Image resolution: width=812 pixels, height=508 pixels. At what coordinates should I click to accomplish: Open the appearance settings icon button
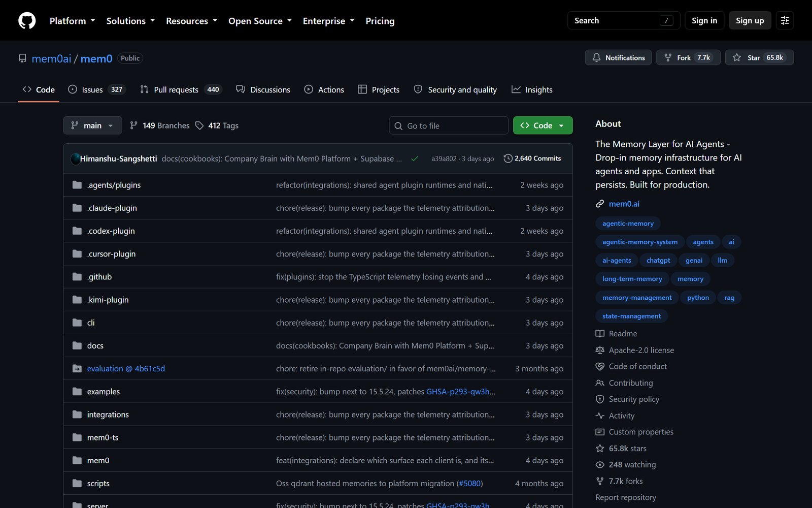coord(785,20)
